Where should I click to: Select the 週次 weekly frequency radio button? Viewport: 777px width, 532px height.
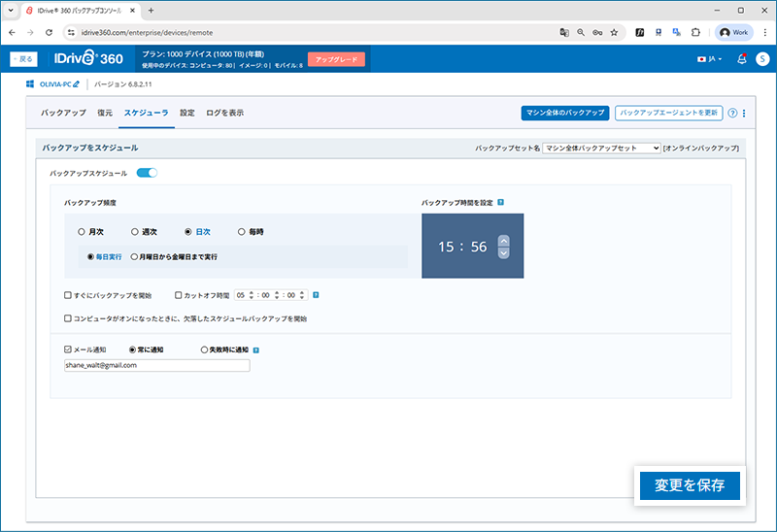tap(135, 232)
